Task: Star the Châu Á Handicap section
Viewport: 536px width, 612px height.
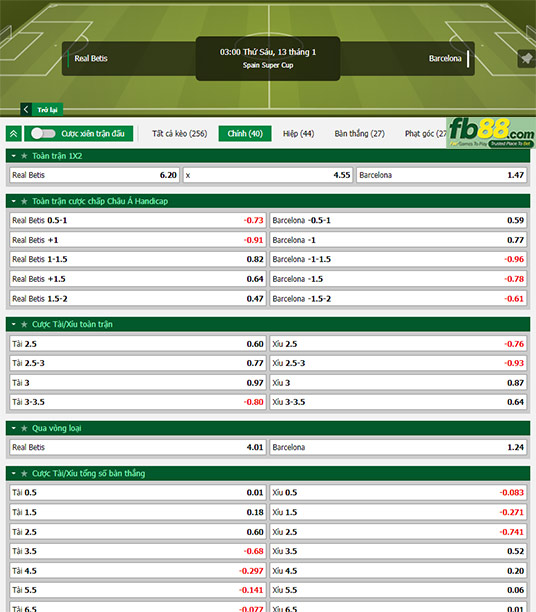Action: coord(24,201)
